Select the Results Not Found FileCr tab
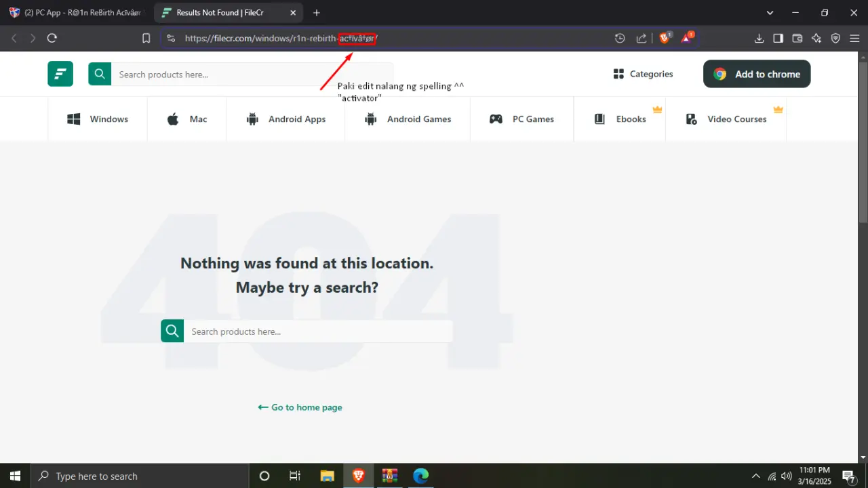Image resolution: width=868 pixels, height=488 pixels. 229,13
